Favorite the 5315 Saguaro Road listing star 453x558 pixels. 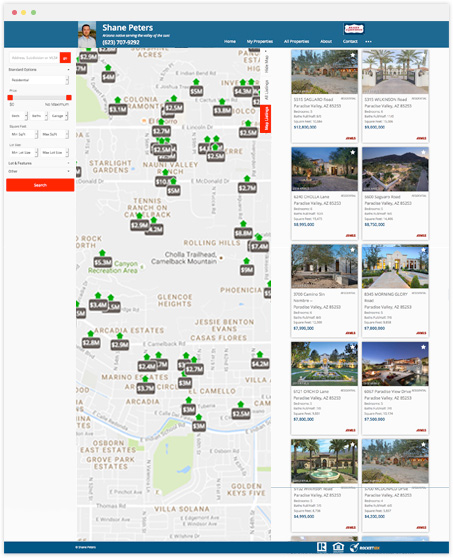pos(353,55)
